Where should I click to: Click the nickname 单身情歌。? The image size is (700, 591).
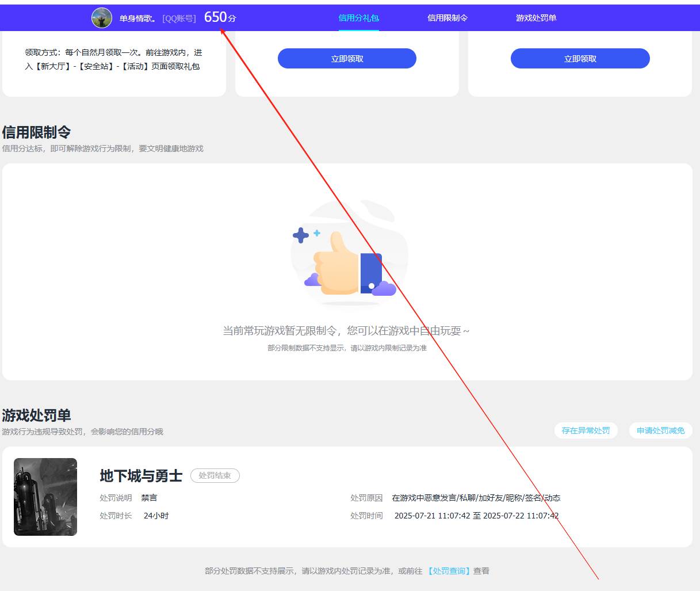136,17
